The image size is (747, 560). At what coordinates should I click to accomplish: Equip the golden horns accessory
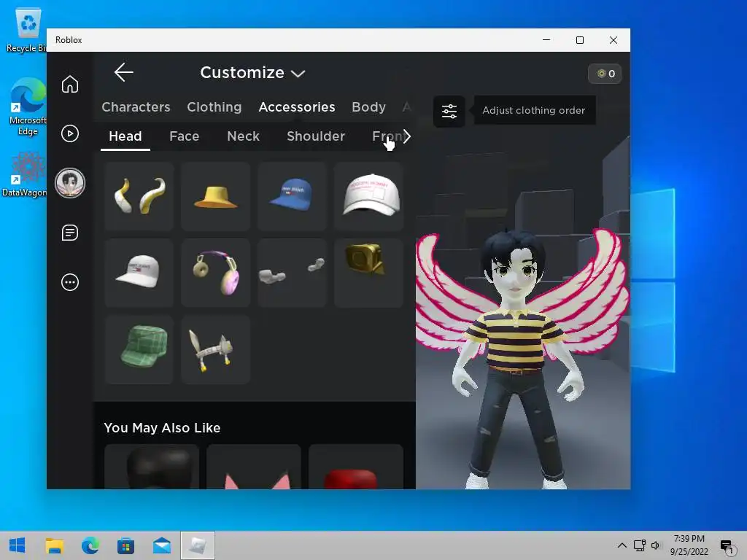pos(139,196)
